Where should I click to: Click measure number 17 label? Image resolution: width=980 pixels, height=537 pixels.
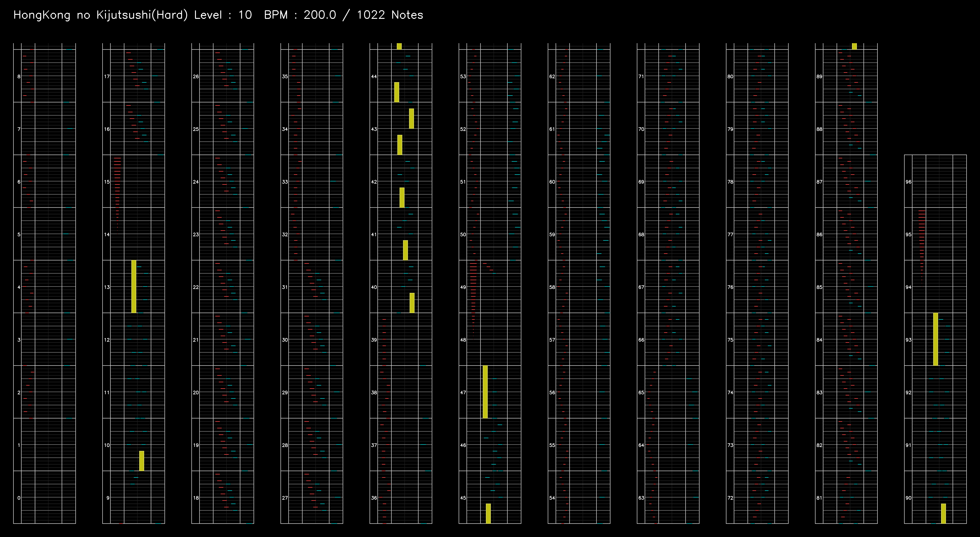(107, 76)
